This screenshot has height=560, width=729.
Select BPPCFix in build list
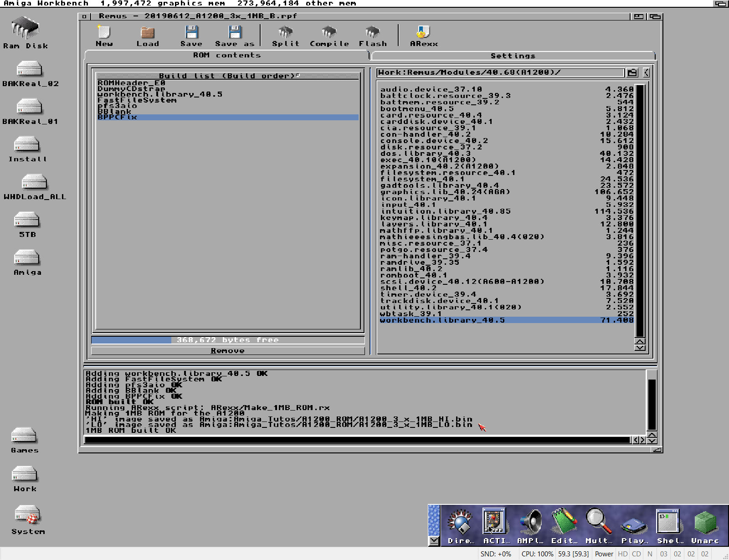[x=228, y=117]
